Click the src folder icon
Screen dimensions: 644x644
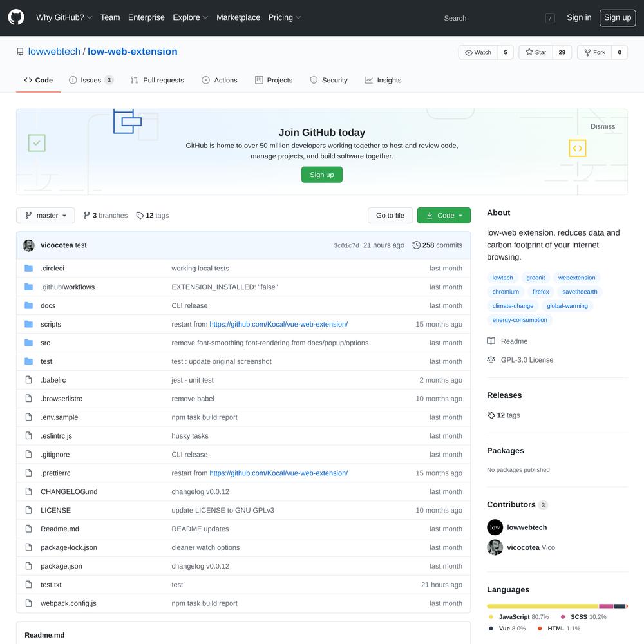29,343
